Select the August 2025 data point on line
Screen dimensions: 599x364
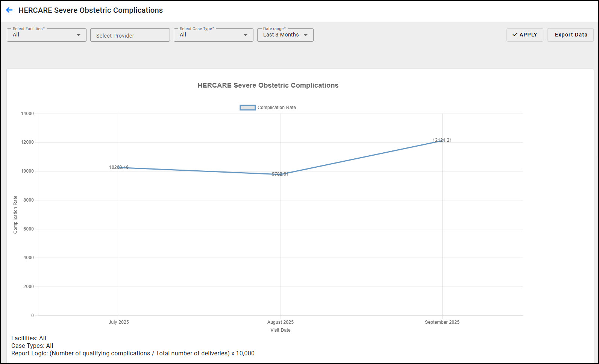click(281, 174)
